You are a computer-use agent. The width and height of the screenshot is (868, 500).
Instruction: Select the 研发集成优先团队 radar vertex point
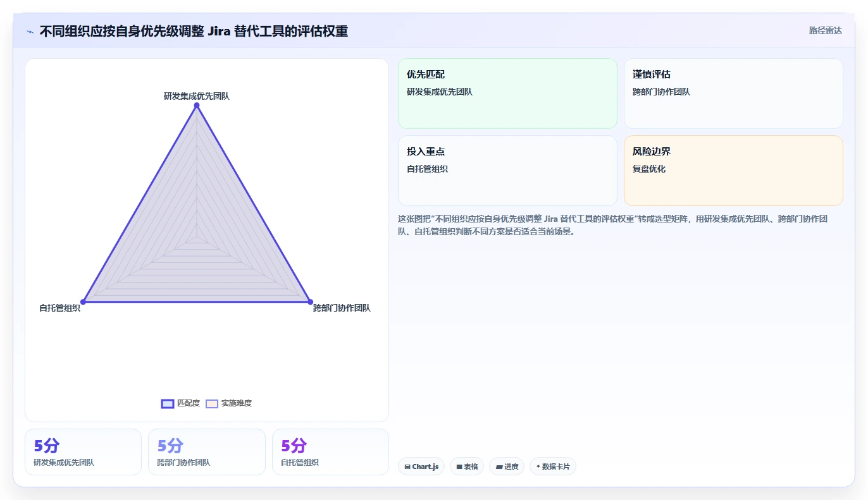[x=197, y=105]
